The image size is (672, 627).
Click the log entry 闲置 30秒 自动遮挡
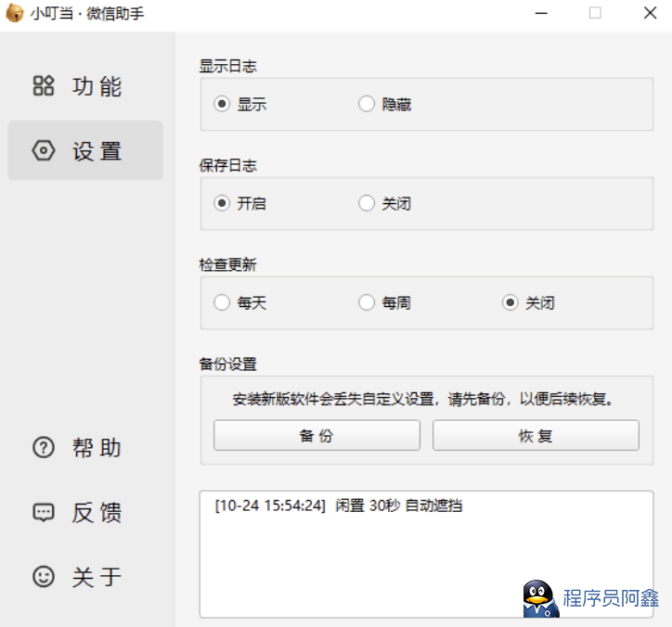[338, 506]
